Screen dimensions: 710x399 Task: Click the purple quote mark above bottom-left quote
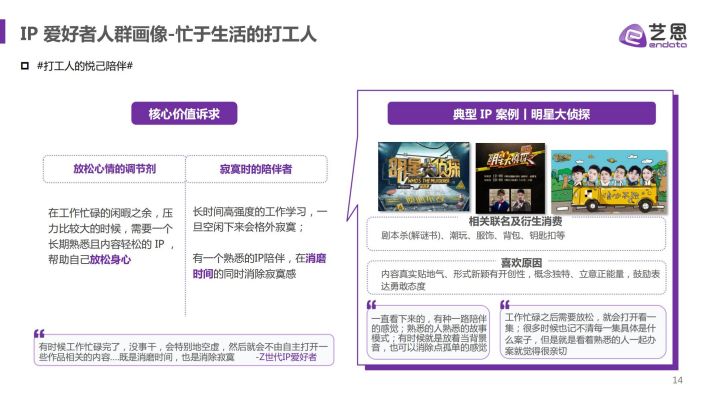tap(39, 334)
